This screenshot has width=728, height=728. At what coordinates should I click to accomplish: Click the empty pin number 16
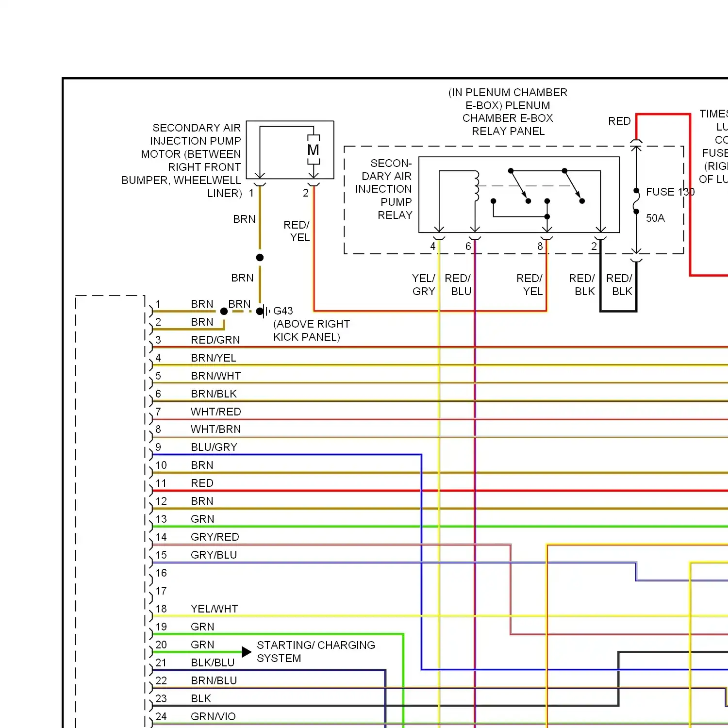161,573
